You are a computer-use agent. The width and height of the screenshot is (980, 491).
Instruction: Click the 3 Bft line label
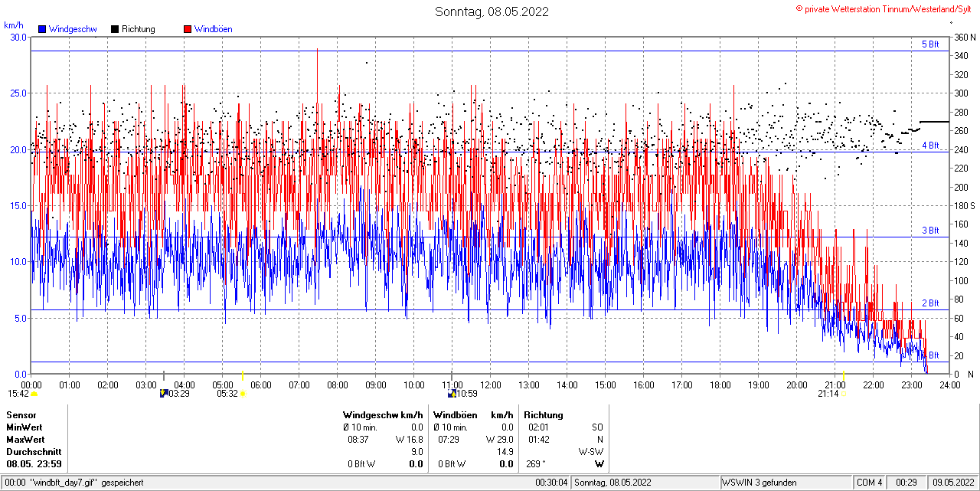click(930, 231)
